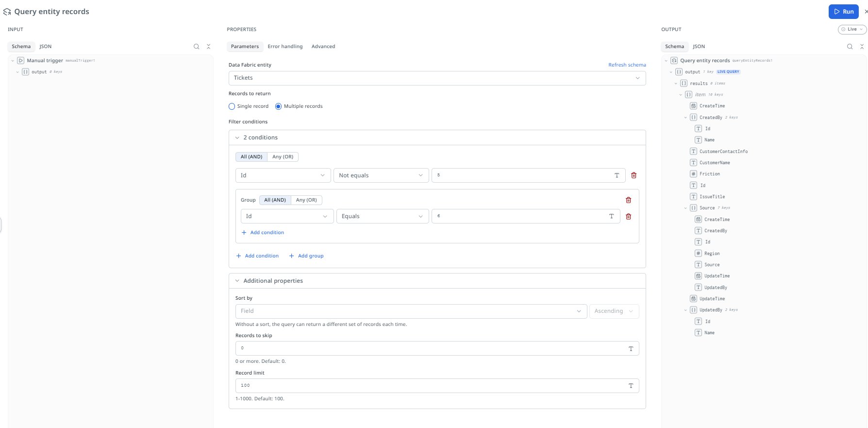Click the CustomerContactInfo text-type icon
Viewport: 868px width, 428px height.
pos(694,152)
